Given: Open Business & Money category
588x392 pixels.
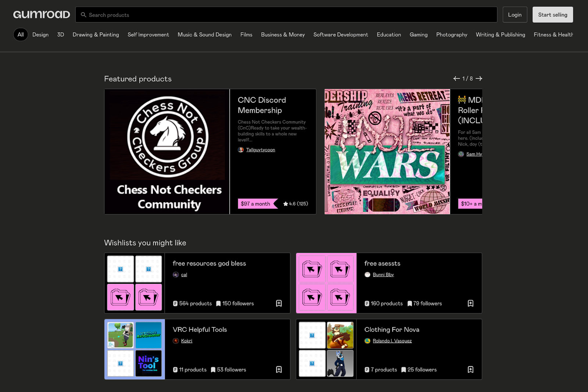Looking at the screenshot, I should pos(283,35).
